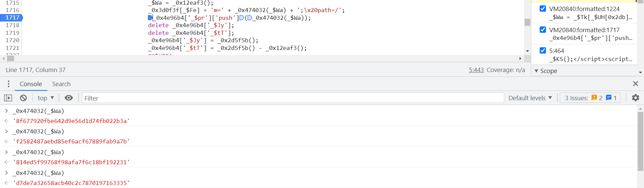Uncheck breakpoint VM20840:formatted:1717
The height and width of the screenshot is (188, 644).
pos(543,29)
